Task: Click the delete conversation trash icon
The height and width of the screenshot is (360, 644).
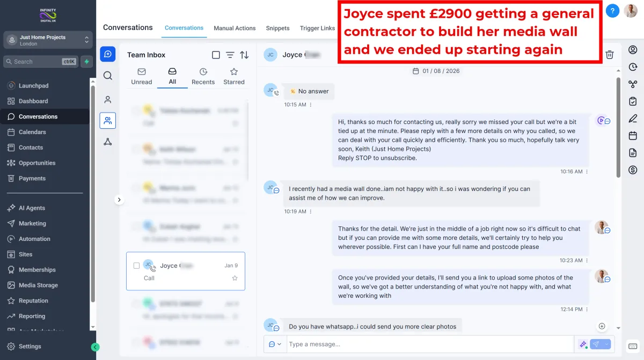Action: (x=610, y=55)
